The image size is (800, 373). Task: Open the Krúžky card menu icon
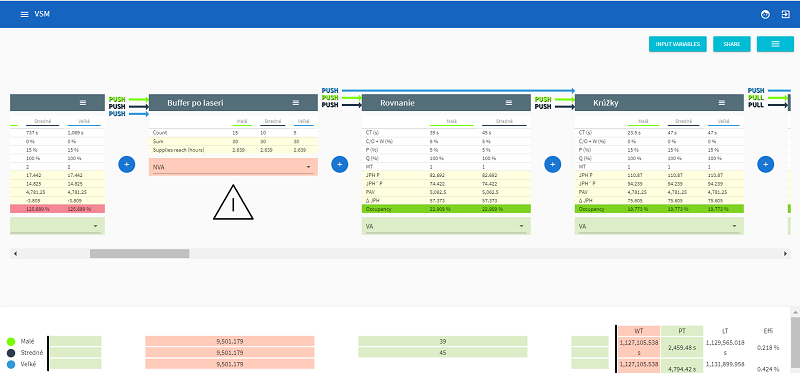click(721, 103)
